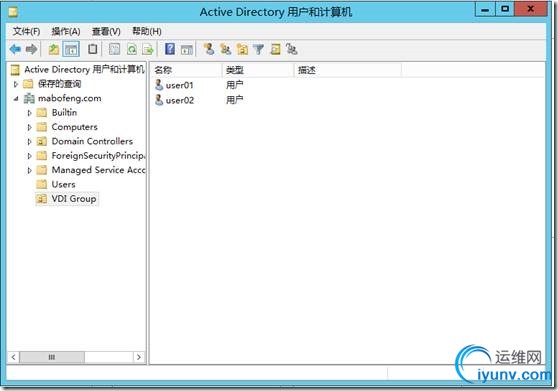Expand the Managed Service Accounts node
Screen dimensions: 558x391
30,170
